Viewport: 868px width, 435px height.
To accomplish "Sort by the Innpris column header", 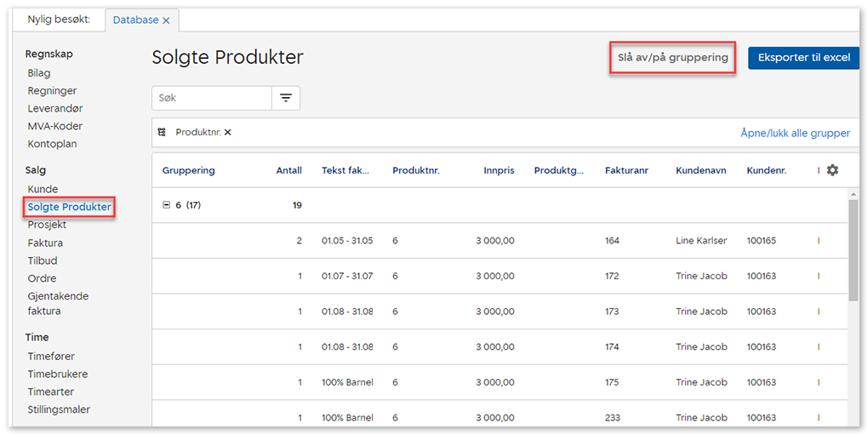I will [x=499, y=170].
